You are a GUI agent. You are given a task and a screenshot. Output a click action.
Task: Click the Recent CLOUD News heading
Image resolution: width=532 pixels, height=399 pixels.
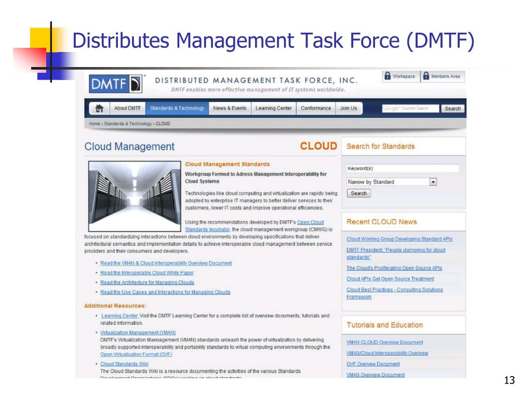tap(382, 222)
